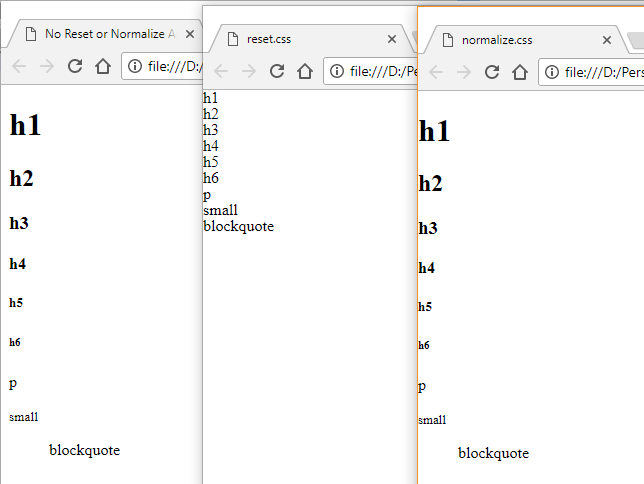Go back in the No Reset or Normalize window
This screenshot has width=644, height=484.
[19, 66]
